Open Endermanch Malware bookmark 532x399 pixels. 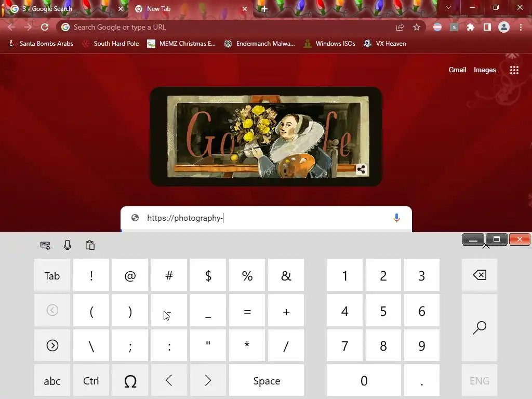[260, 44]
